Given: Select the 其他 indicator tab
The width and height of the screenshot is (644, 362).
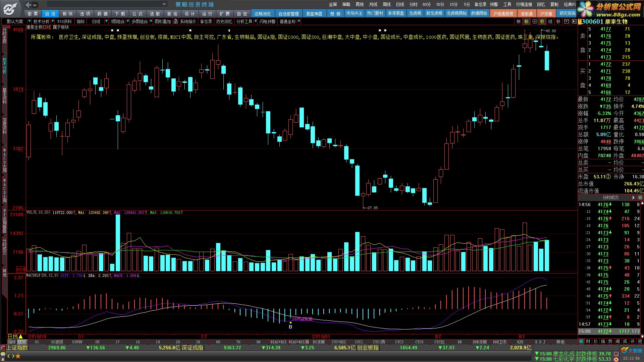Looking at the screenshot, I should tap(560, 342).
